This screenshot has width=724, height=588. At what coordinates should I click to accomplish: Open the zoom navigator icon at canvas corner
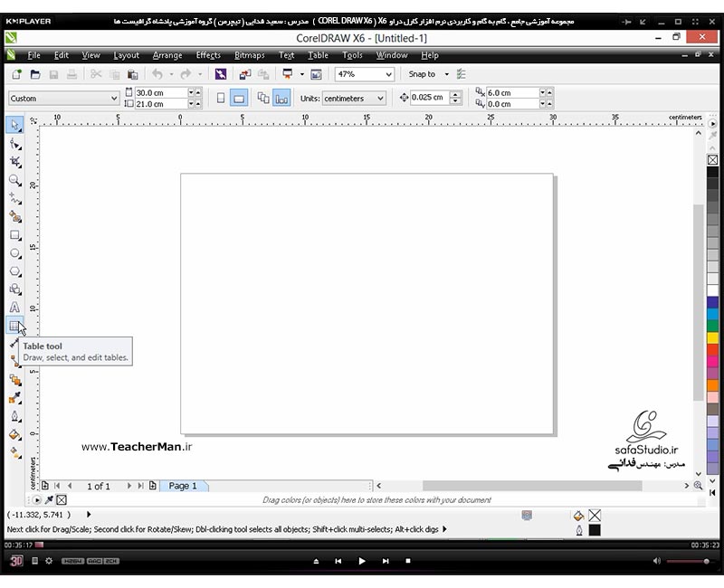tap(698, 486)
